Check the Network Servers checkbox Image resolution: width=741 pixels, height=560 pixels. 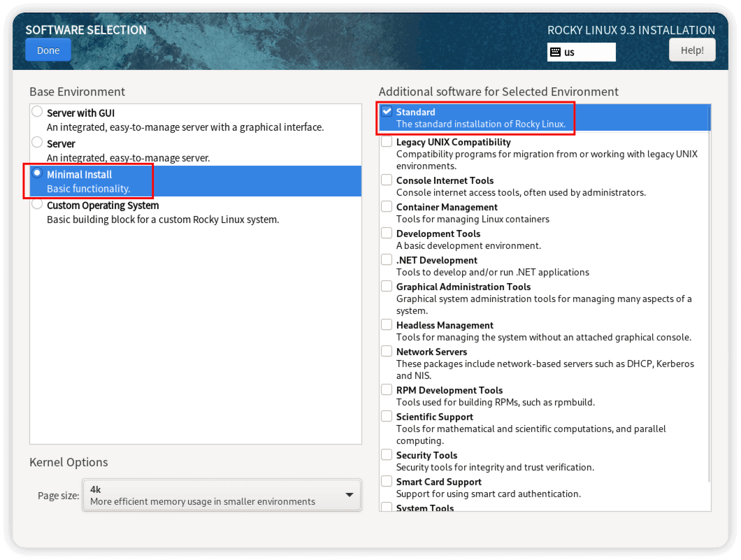387,351
